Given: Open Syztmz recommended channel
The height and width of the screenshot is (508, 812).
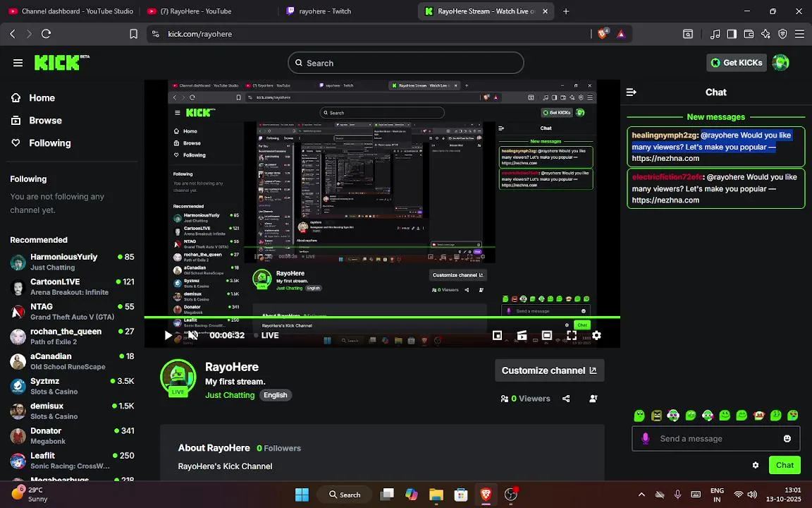Looking at the screenshot, I should [x=72, y=386].
